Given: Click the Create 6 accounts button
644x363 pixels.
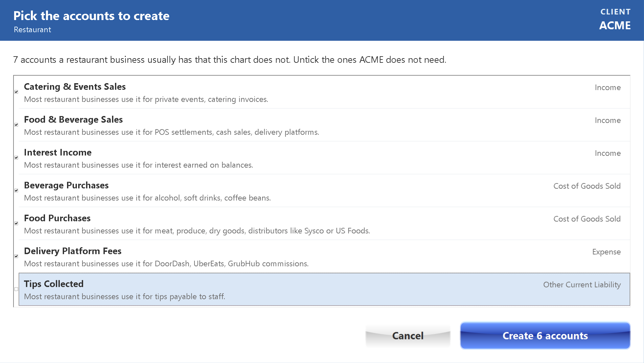Looking at the screenshot, I should coord(545,335).
